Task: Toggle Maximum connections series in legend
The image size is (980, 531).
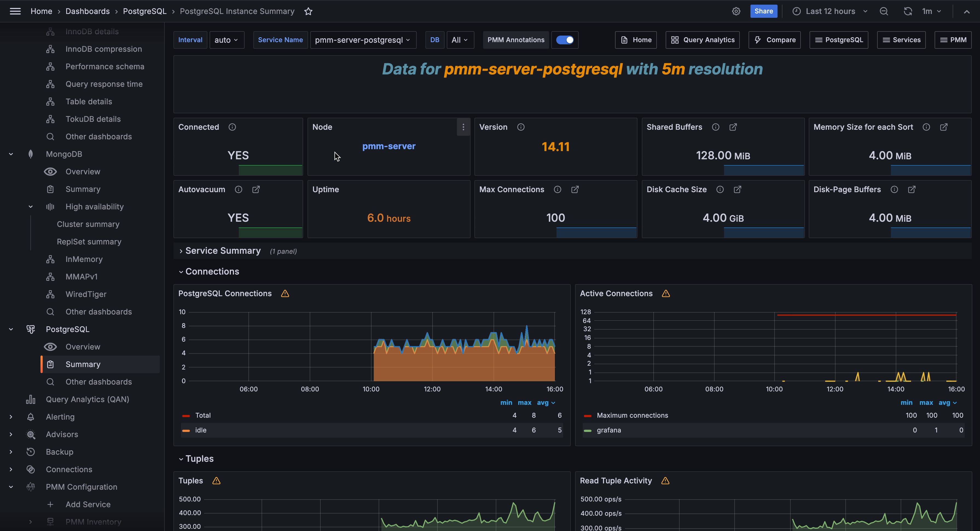Action: click(632, 415)
